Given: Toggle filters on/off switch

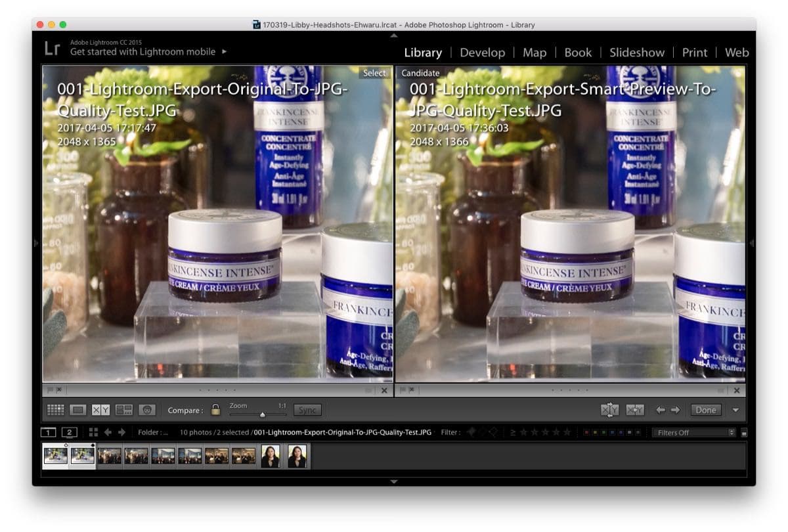Looking at the screenshot, I should pos(744,432).
